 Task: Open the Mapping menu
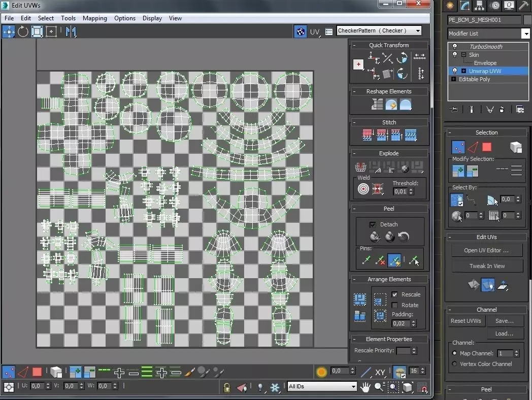coord(94,18)
